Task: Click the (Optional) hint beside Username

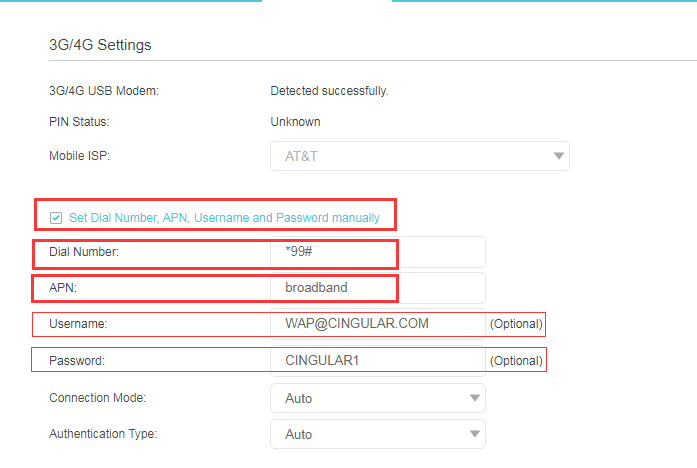Action: click(516, 324)
